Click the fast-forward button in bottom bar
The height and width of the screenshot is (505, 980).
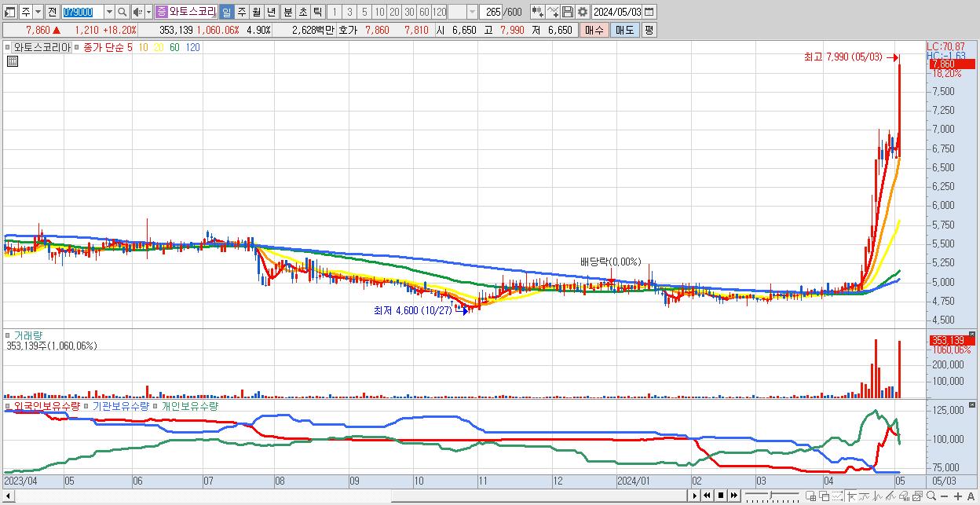(x=734, y=496)
